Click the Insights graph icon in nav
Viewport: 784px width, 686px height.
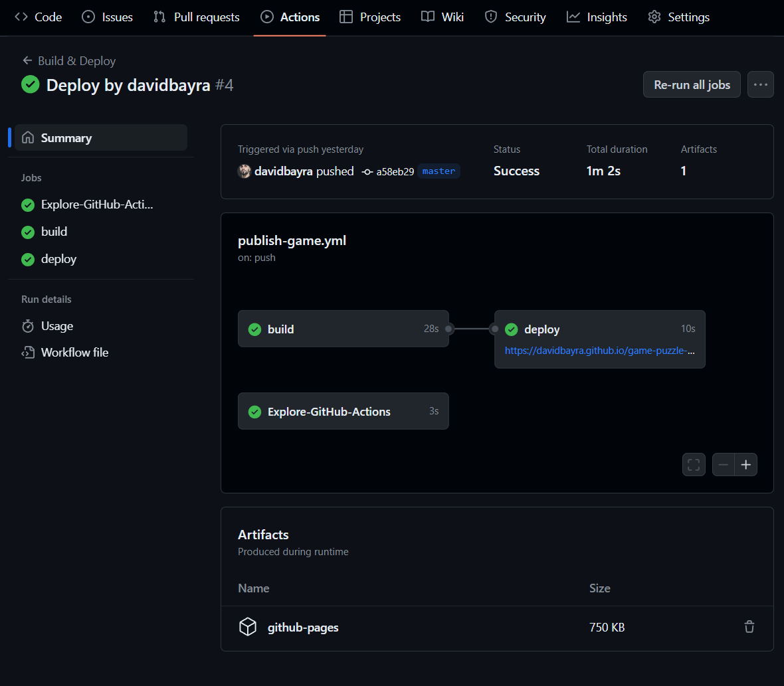pos(573,17)
